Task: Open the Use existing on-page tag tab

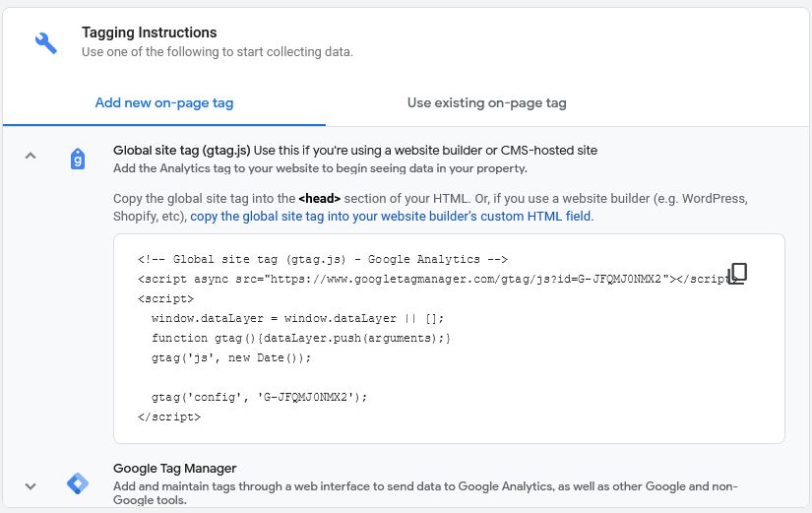Action: point(486,102)
